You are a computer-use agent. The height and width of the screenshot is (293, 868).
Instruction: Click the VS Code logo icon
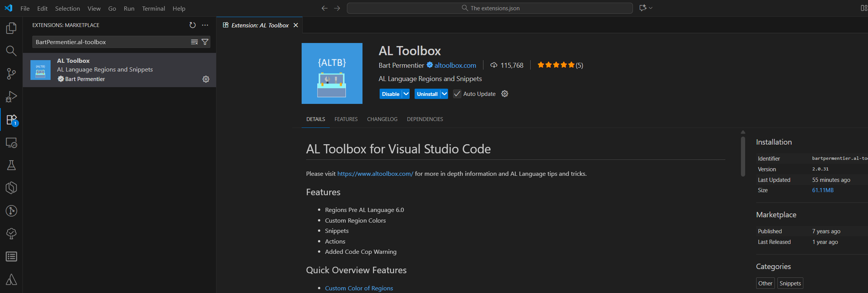tap(8, 8)
